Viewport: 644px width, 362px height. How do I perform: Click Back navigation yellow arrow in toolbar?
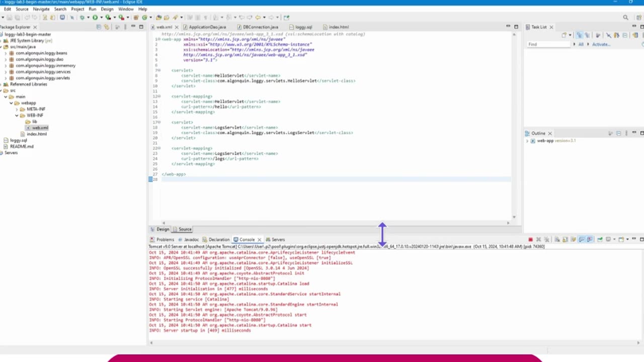tap(258, 18)
